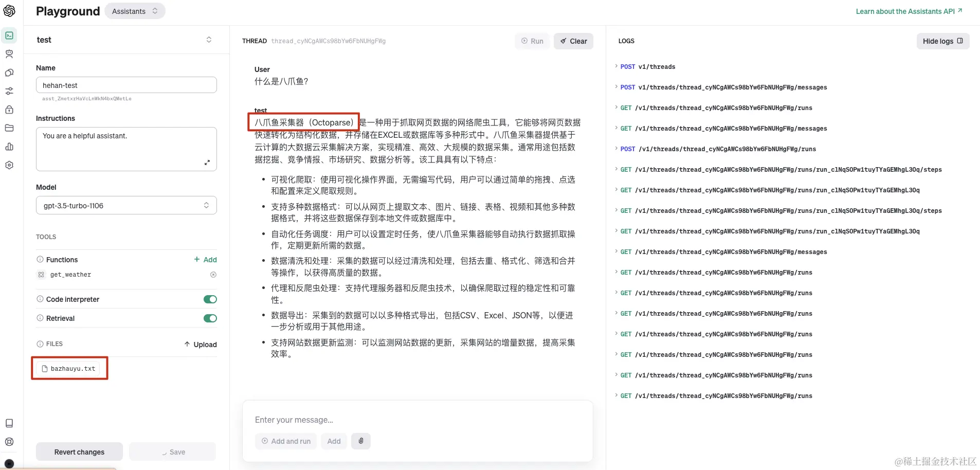This screenshot has width=980, height=470.
Task: Click the info icon beside Code interpreter
Action: tap(40, 299)
